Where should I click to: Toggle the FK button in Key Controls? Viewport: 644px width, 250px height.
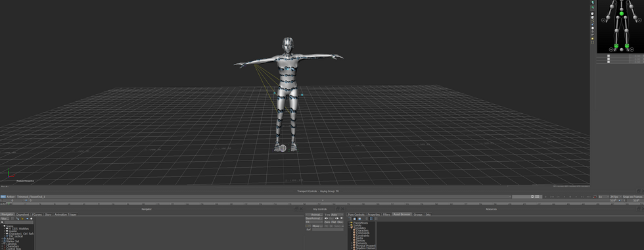point(326,226)
